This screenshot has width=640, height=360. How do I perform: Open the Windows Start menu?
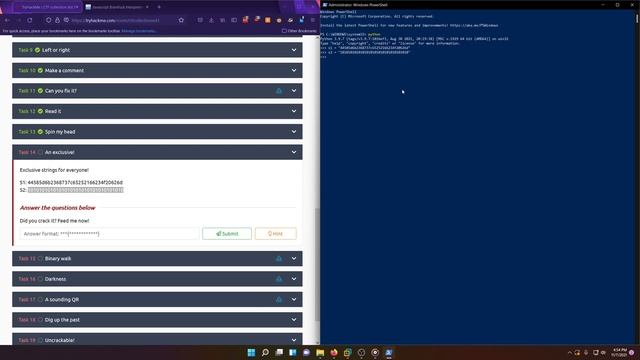(x=251, y=352)
